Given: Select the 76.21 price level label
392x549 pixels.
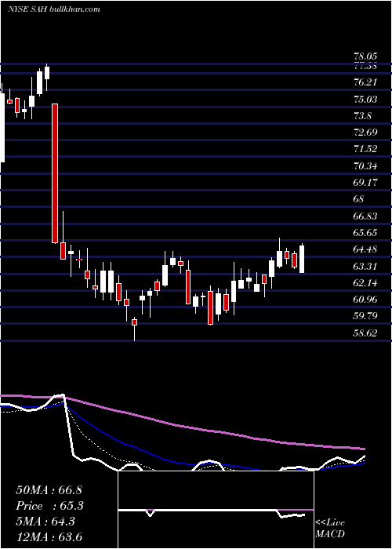Looking at the screenshot, I should [x=365, y=82].
